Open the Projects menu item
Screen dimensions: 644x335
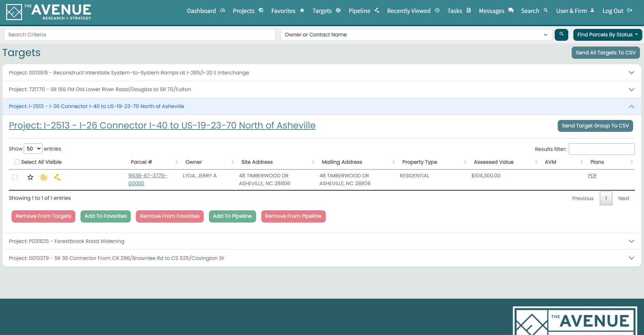click(248, 11)
